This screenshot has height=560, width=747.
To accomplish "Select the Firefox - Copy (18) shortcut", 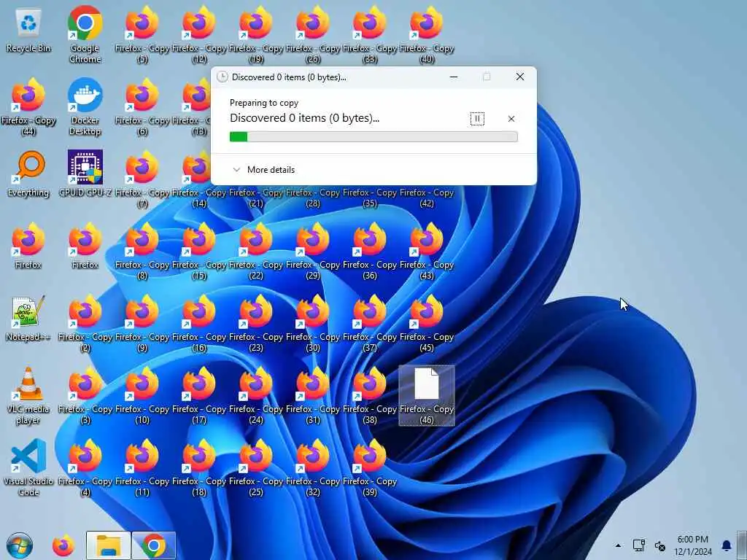I will tap(199, 467).
